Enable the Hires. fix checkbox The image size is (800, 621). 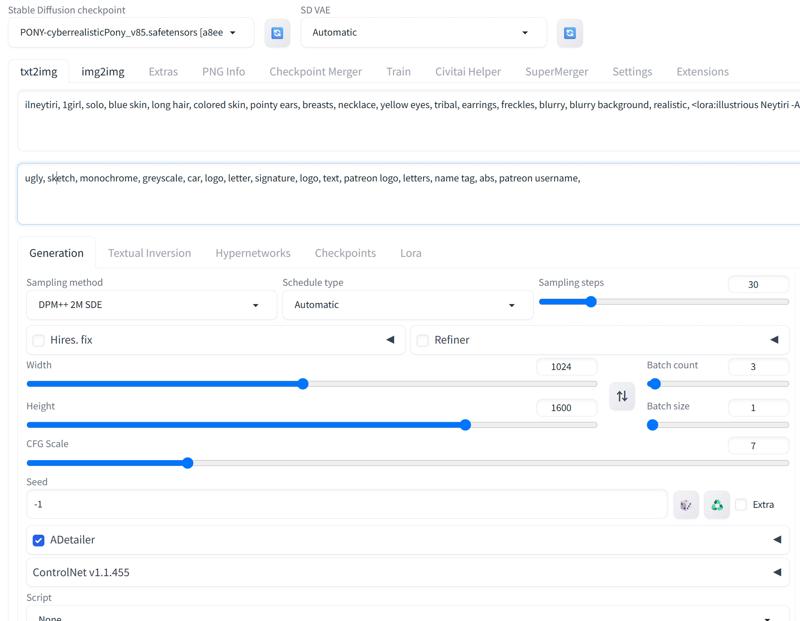39,340
